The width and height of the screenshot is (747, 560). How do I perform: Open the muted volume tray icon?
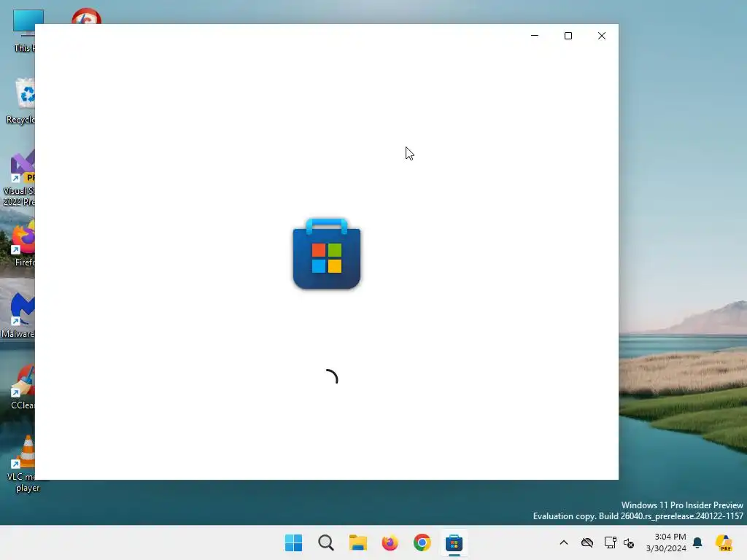click(629, 542)
